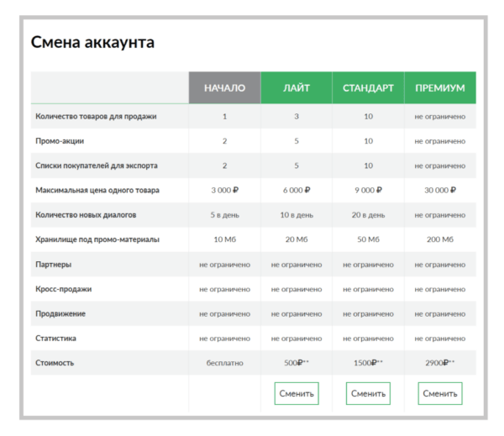Click Сменить button under ПРЕМИУМ plan
This screenshot has height=436, width=504.
point(440,393)
